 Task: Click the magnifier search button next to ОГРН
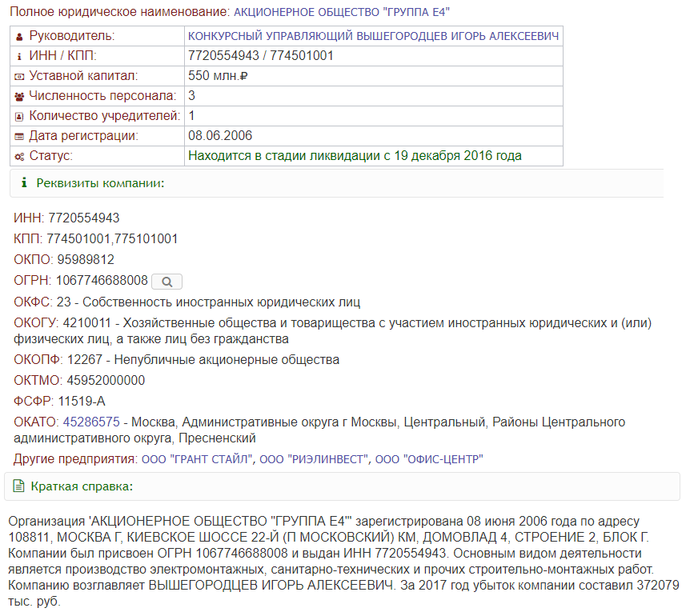pos(166,282)
